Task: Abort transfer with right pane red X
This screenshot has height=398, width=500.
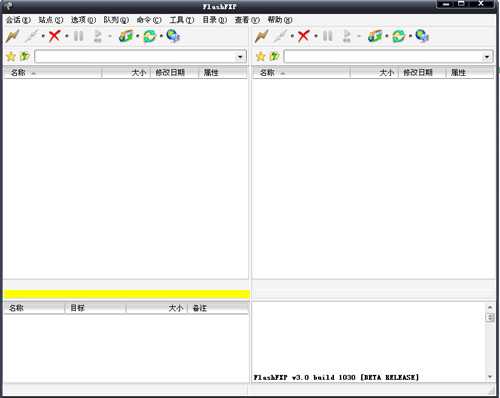Action: click(303, 36)
